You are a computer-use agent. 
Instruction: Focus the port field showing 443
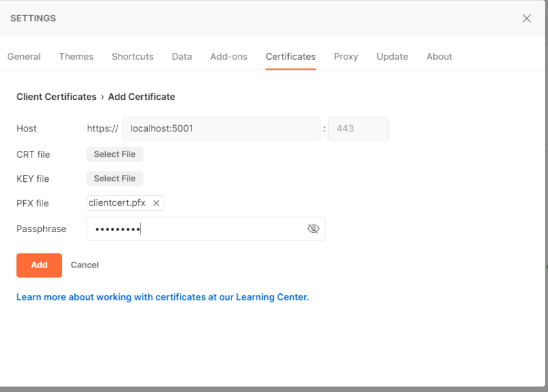click(x=358, y=128)
